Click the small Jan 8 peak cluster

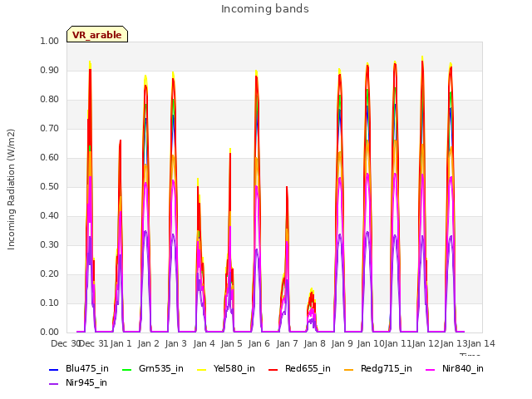(x=312, y=310)
